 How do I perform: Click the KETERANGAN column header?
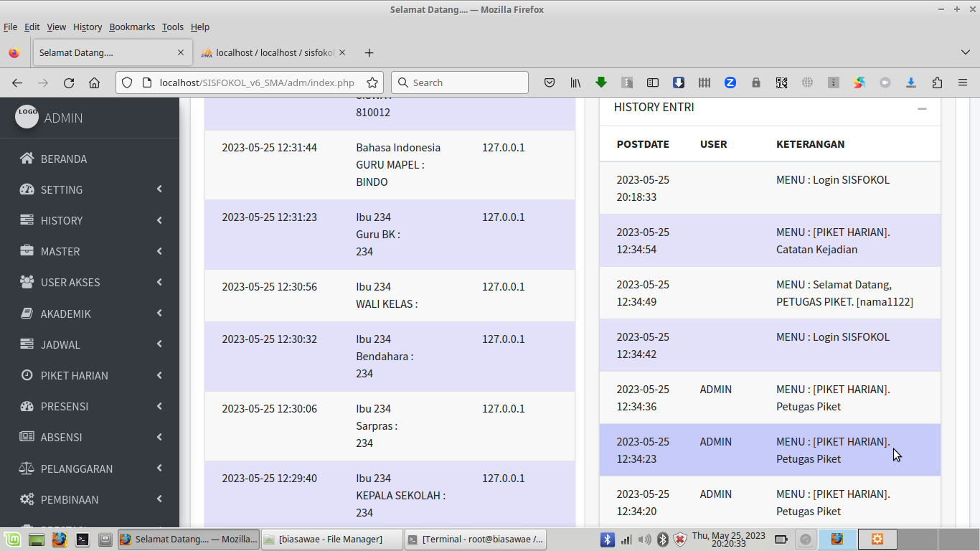(810, 144)
